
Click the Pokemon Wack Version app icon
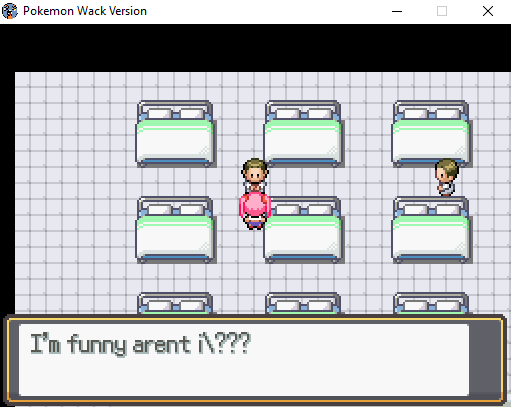(x=10, y=11)
